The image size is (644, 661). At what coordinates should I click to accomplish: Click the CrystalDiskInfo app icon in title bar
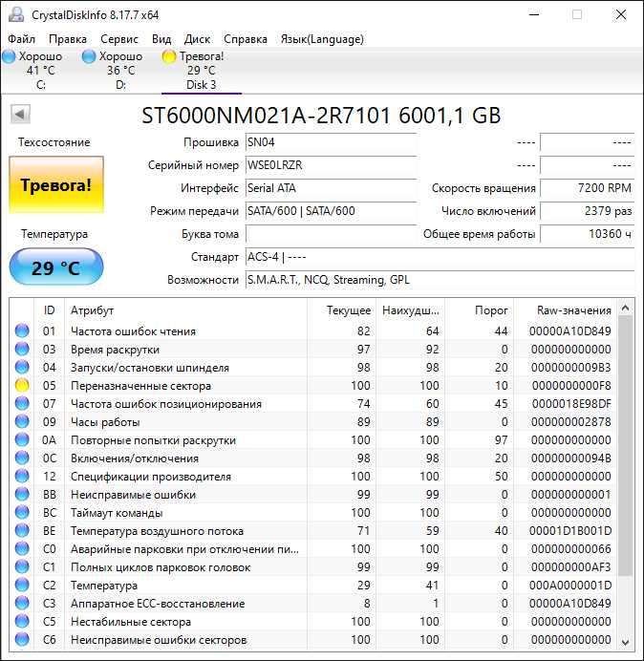tap(16, 14)
